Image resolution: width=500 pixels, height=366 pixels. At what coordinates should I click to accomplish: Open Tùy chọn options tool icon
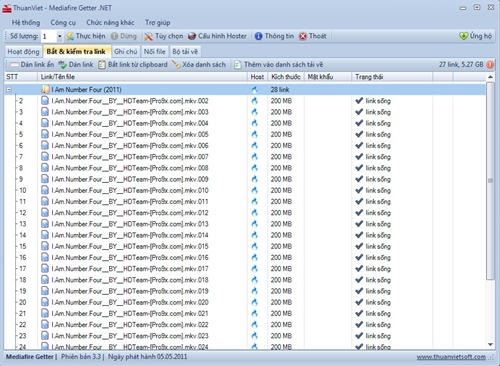(148, 36)
